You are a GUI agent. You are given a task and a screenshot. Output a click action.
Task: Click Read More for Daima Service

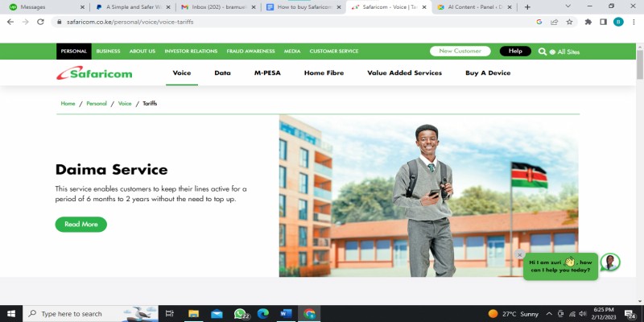(81, 225)
